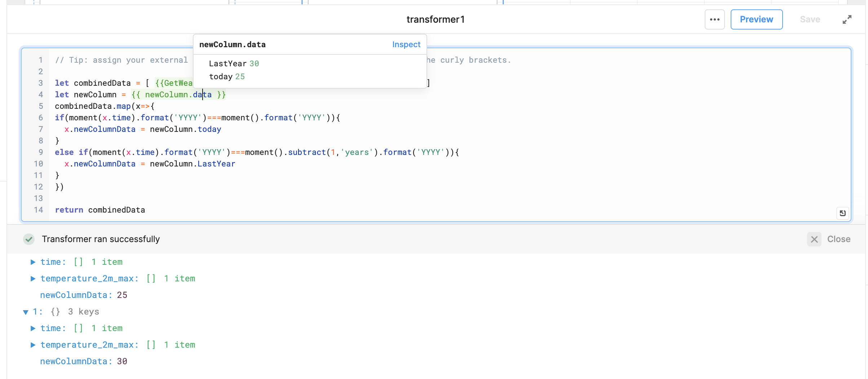The height and width of the screenshot is (379, 868).
Task: Expand the first temperature_2m_max array
Action: [33, 278]
